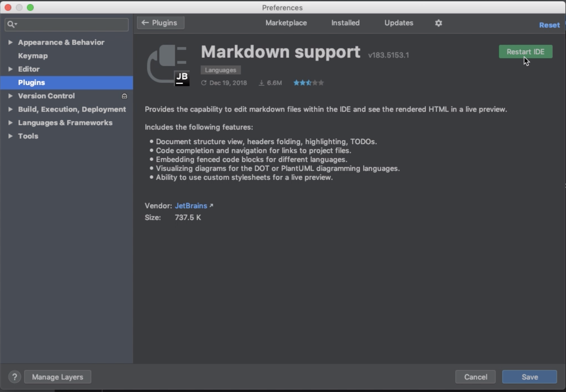Expand Build, Execution, Deployment node
The image size is (566, 392).
[x=10, y=109]
